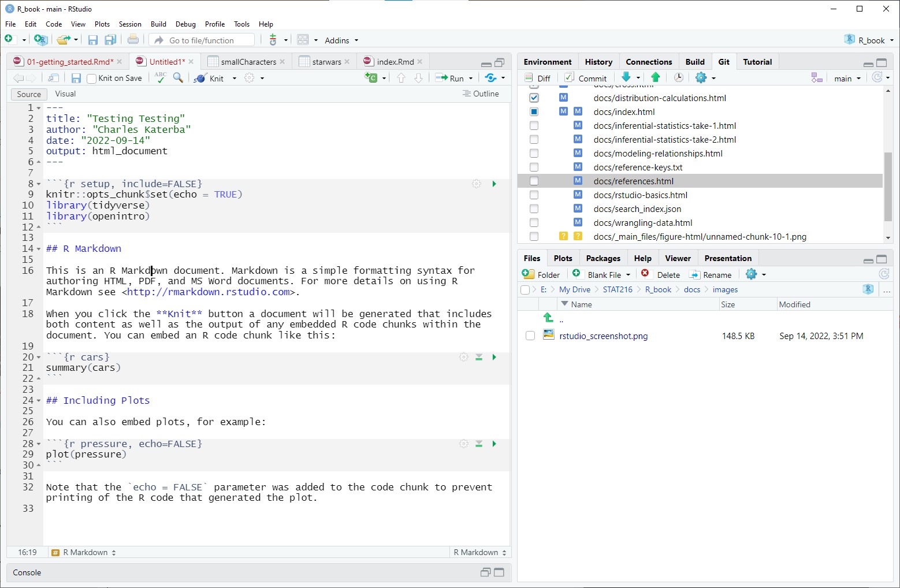This screenshot has height=588, width=900.
Task: Sort files by Modified column header
Action: point(794,304)
